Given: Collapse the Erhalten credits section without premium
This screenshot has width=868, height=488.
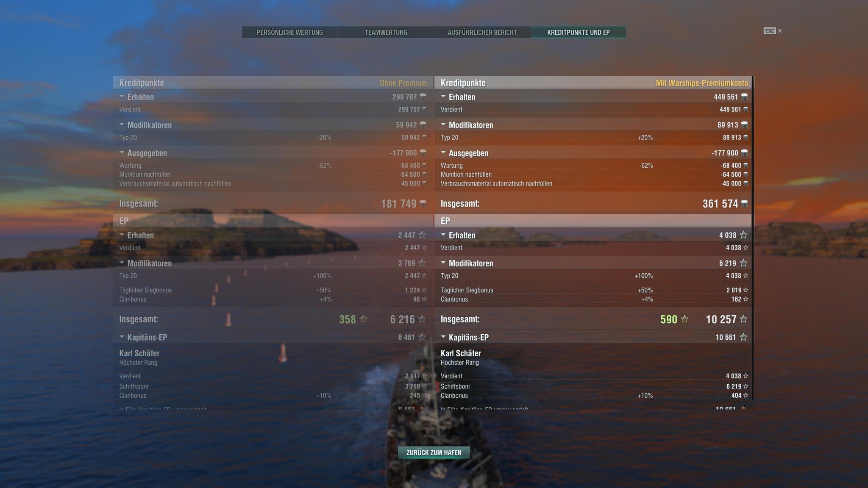Looking at the screenshot, I should click(122, 97).
